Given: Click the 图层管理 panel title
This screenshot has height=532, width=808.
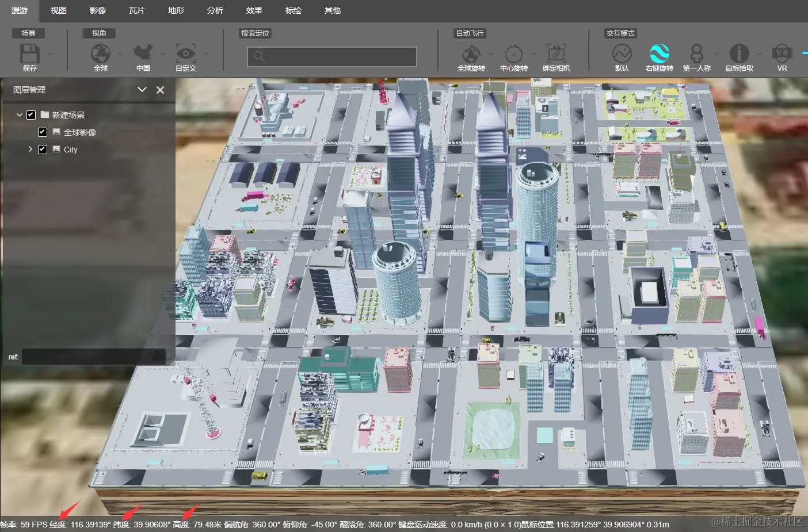Looking at the screenshot, I should tap(29, 90).
